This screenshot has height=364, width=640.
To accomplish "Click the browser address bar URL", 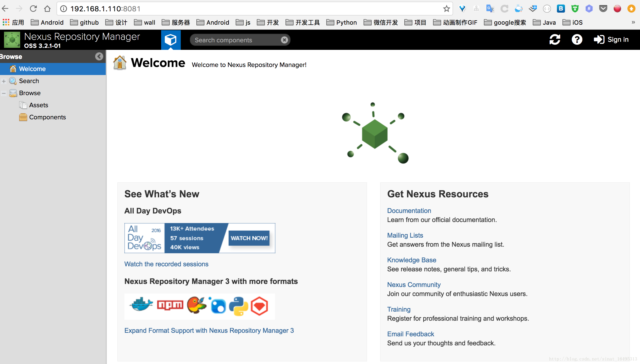I will (105, 9).
